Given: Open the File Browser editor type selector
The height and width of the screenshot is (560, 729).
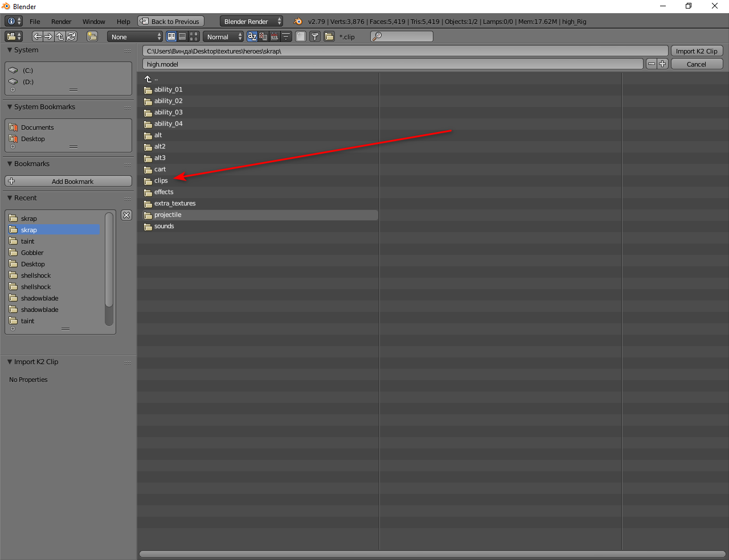Looking at the screenshot, I should point(14,36).
